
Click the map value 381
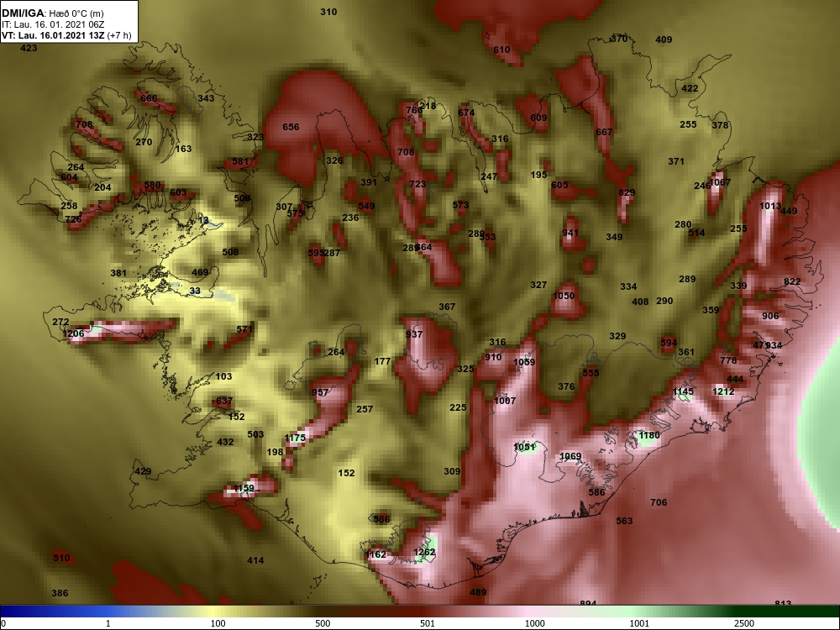(x=118, y=273)
